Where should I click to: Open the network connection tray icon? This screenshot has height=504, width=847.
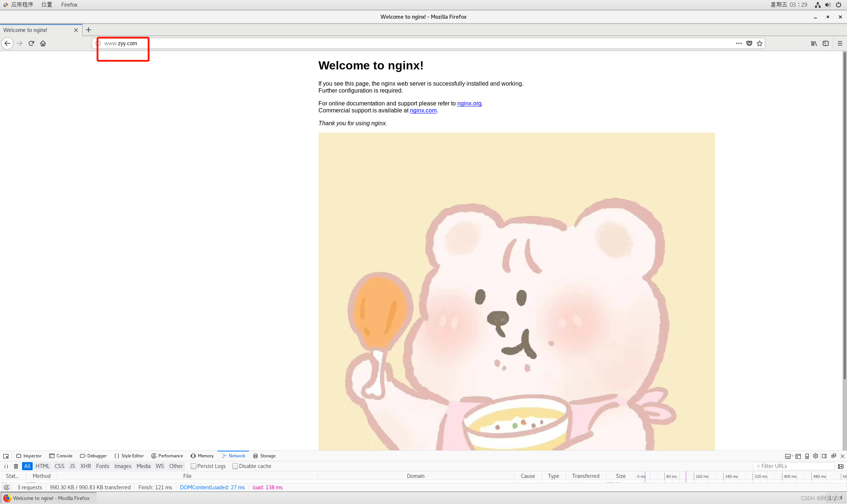pos(818,5)
